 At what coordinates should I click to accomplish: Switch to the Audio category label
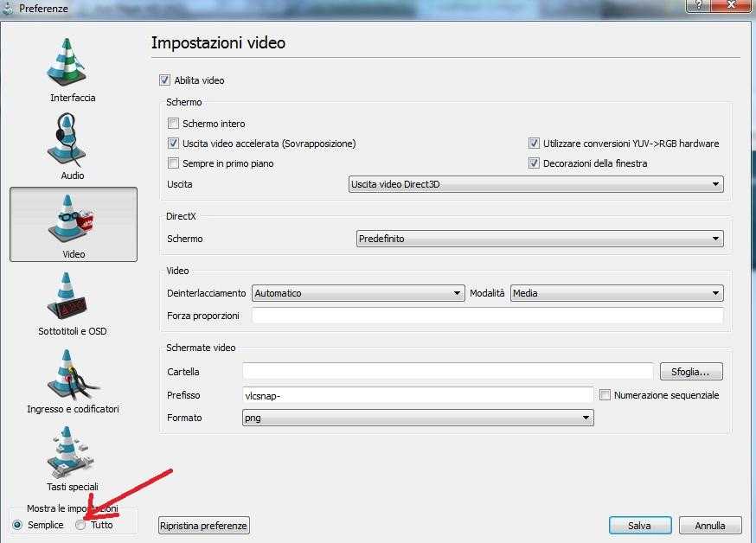click(x=73, y=176)
